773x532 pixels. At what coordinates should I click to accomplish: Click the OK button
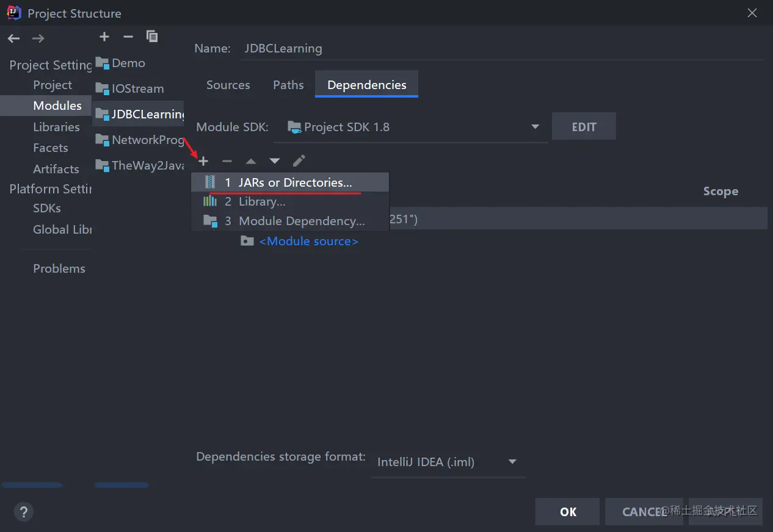pyautogui.click(x=568, y=512)
